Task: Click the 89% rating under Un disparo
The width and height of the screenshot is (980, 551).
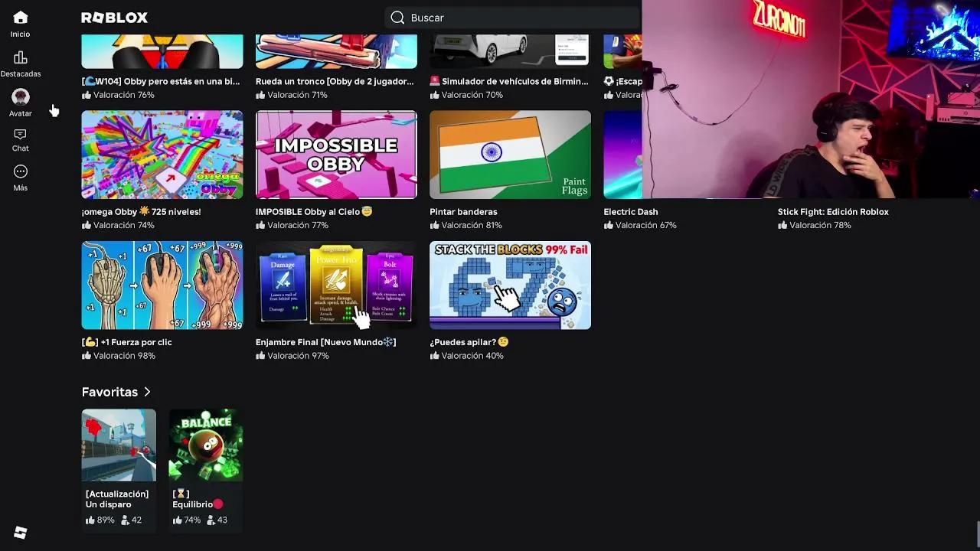Action: tap(100, 520)
